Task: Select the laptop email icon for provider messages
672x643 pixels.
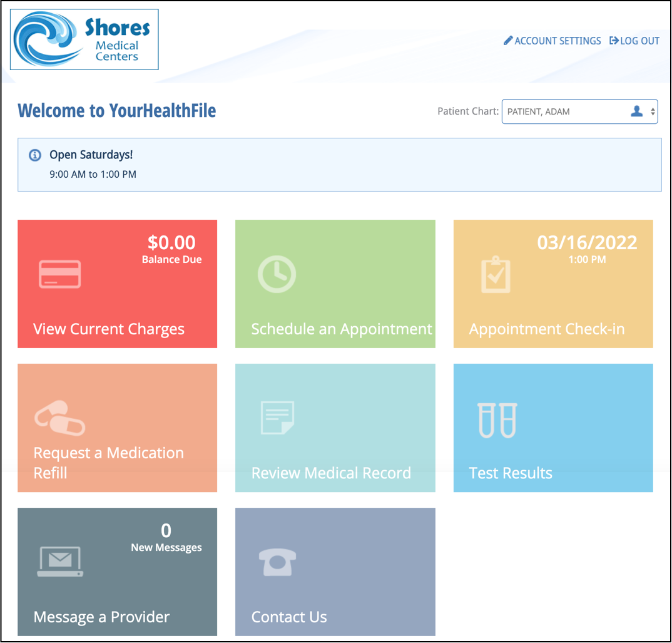Action: [x=60, y=561]
